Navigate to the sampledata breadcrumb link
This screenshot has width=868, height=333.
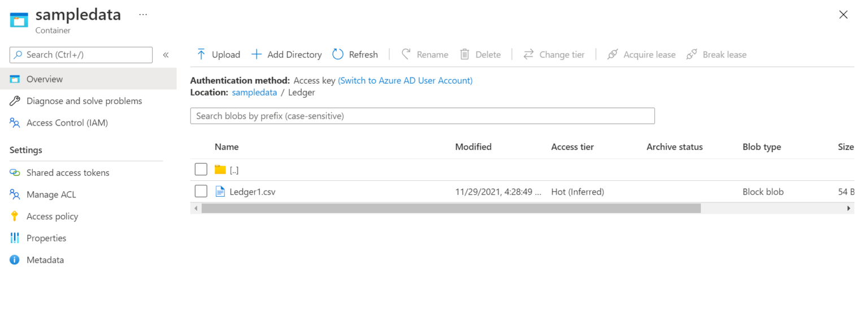[x=254, y=92]
